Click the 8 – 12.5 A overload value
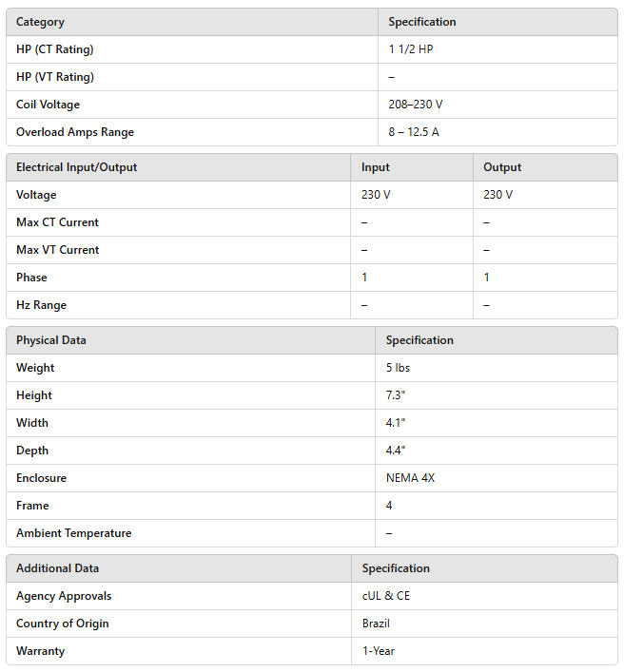The height and width of the screenshot is (672, 624). tap(414, 132)
